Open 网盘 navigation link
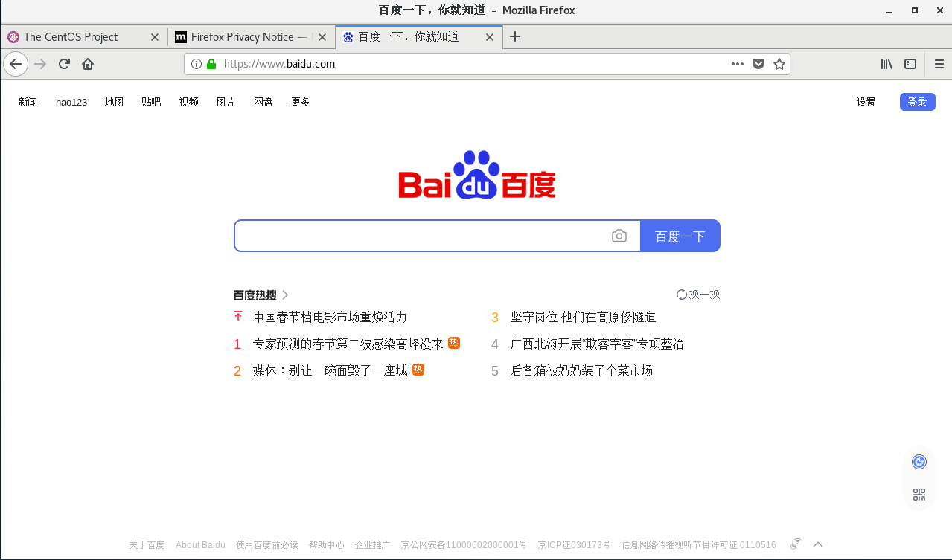This screenshot has width=952, height=560. pos(263,102)
